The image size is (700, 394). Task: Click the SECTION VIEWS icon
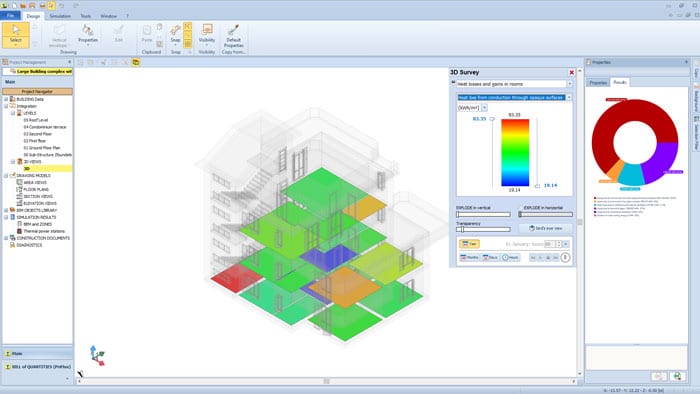[x=20, y=196]
